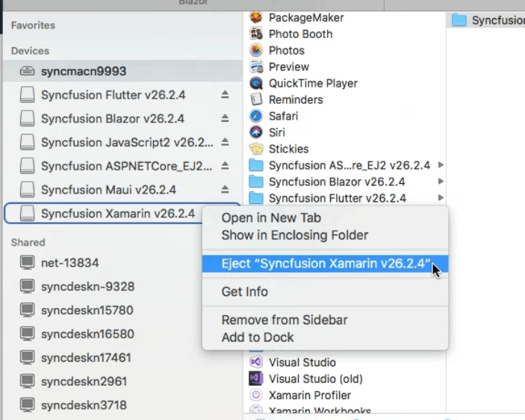Click the net-13834 computer icon
Screen dimensions: 525x420
click(27, 262)
